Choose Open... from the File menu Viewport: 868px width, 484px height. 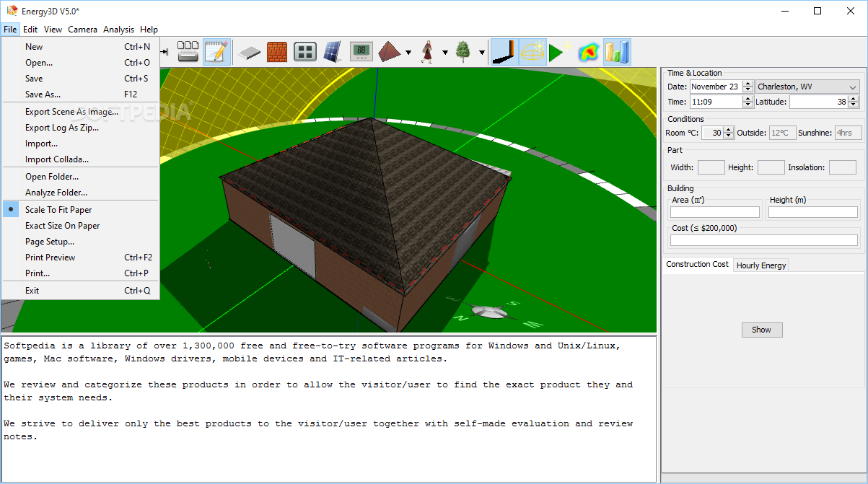tap(80, 63)
